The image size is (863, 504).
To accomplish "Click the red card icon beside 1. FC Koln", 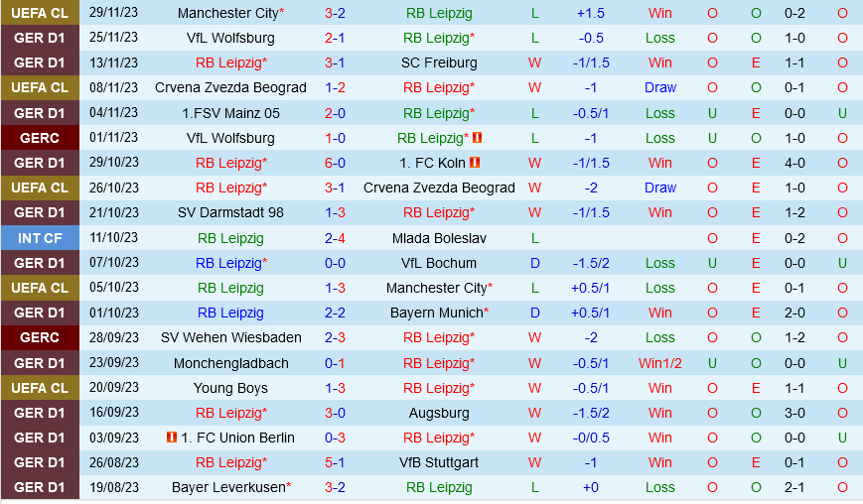I will click(475, 163).
